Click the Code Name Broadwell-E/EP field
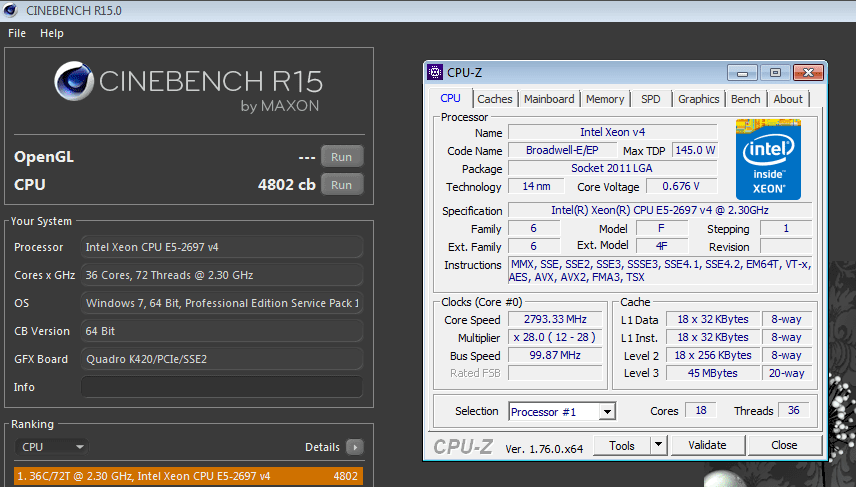 tap(562, 150)
